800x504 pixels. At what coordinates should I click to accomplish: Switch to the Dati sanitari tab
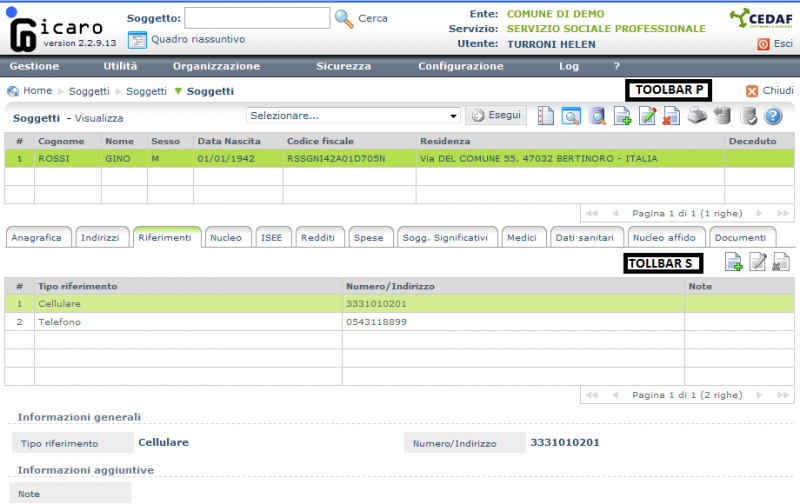tap(587, 237)
